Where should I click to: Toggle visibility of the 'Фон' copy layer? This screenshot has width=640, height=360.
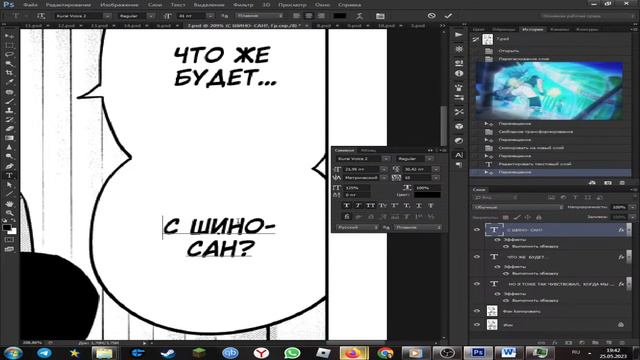[477, 311]
